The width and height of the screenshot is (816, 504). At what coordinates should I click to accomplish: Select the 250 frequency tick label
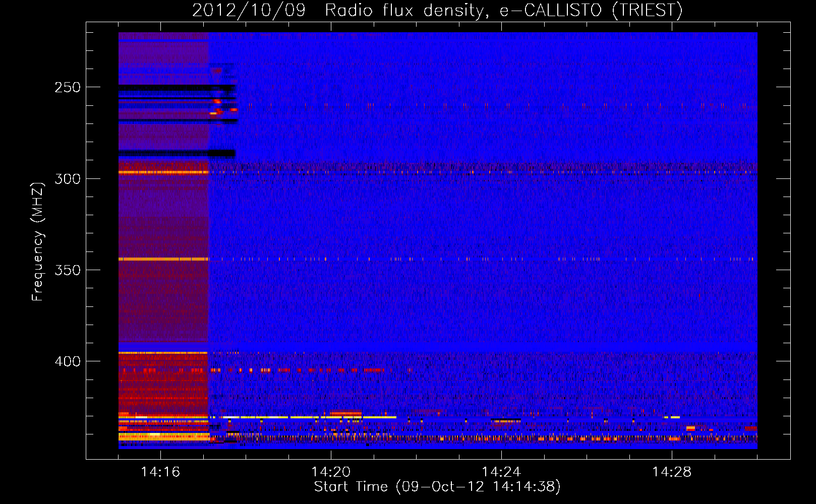[x=68, y=87]
